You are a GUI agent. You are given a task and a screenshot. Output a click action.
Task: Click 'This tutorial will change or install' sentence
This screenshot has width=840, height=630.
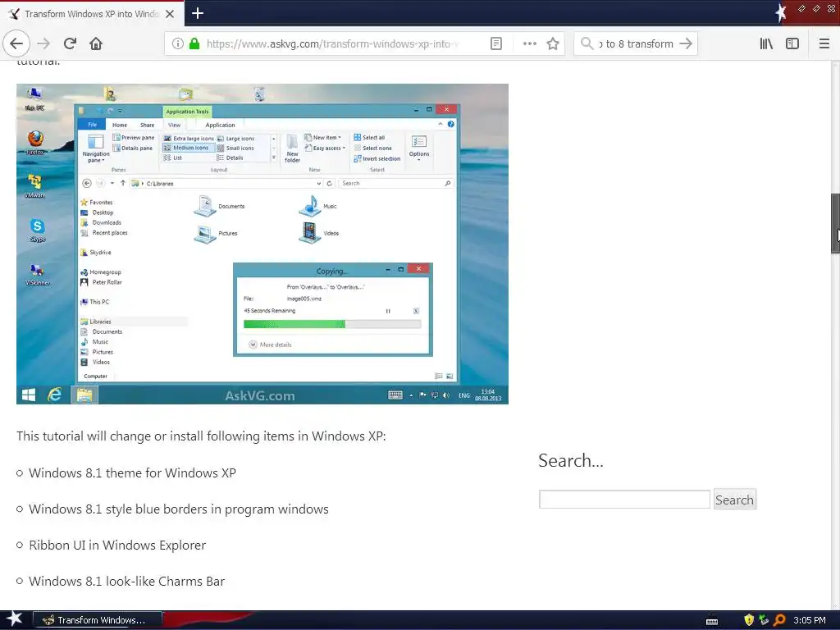point(201,436)
